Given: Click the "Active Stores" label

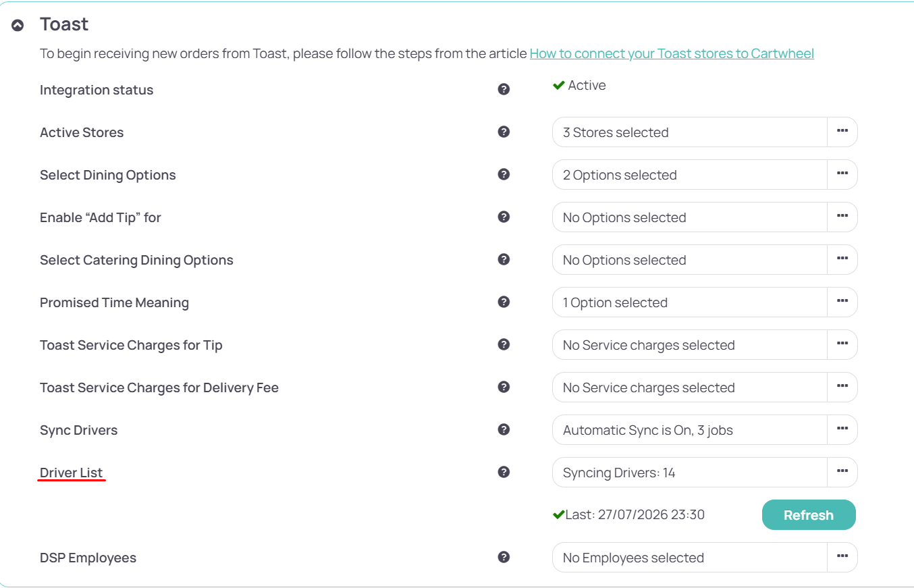Looking at the screenshot, I should [82, 132].
